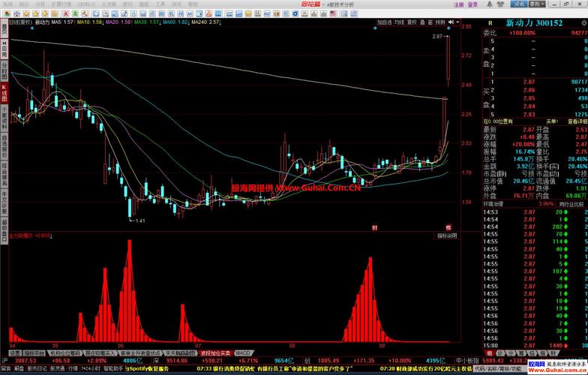The height and width of the screenshot is (375, 588).
Task: Click the 指标说明 indicator description button
Action: (x=446, y=235)
